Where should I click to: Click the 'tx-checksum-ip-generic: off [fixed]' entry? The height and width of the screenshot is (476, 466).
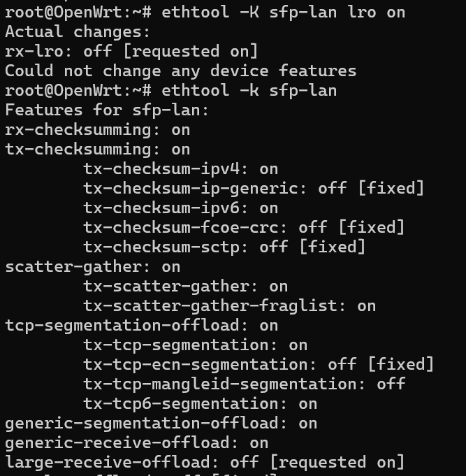[x=254, y=188]
